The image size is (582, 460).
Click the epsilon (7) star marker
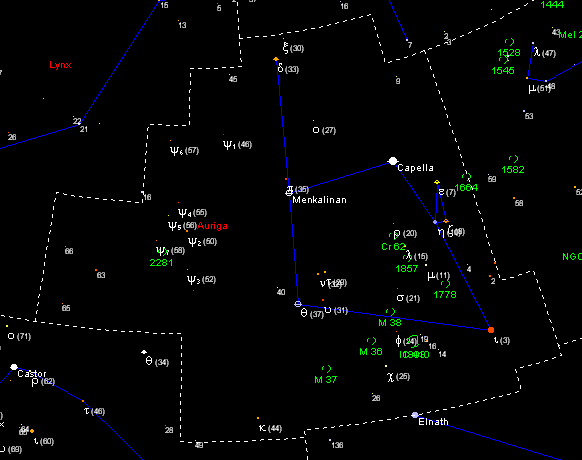pyautogui.click(x=437, y=182)
